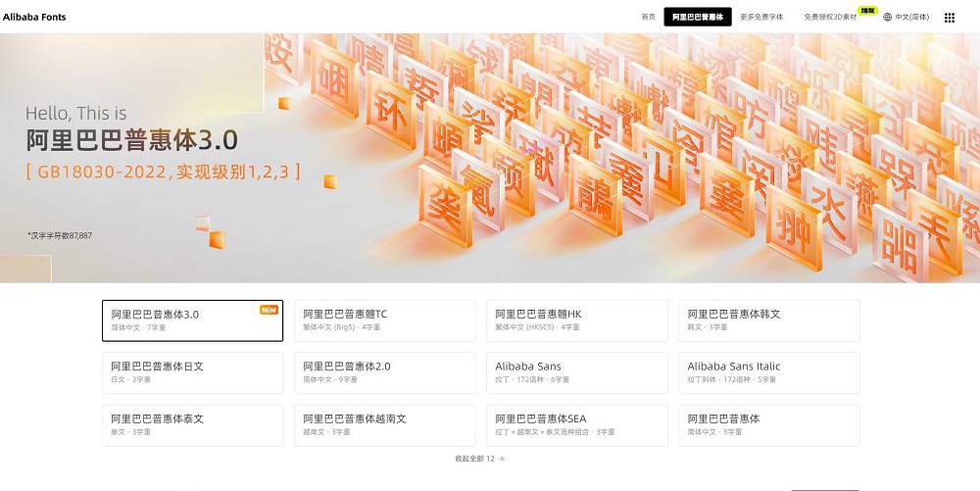
Task: Open the 阿里巴巴普惠体SEA font card
Action: click(576, 425)
